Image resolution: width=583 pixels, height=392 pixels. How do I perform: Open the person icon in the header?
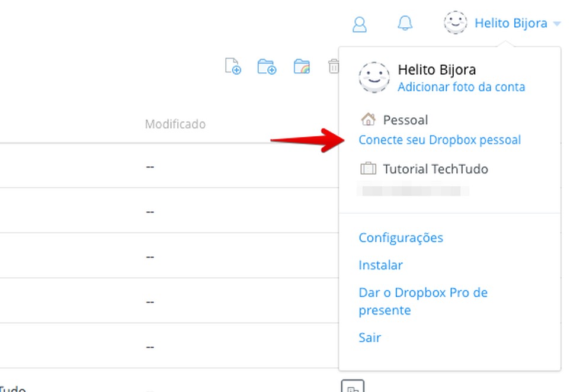359,24
